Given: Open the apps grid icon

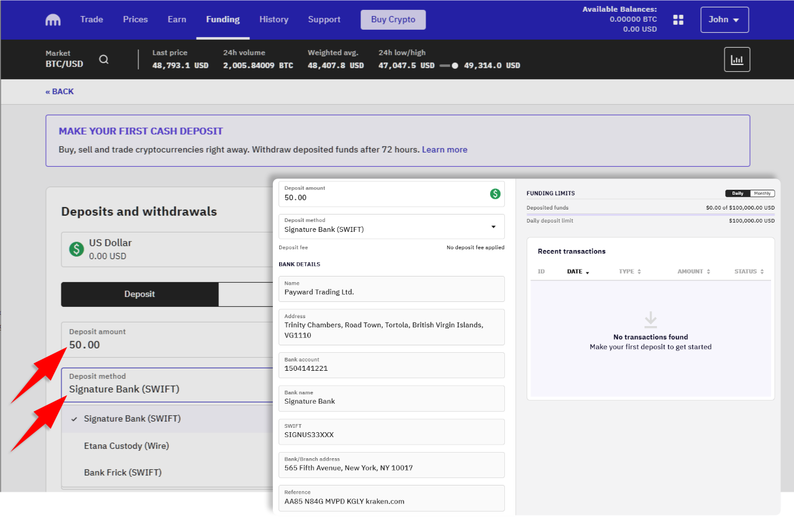Looking at the screenshot, I should tap(678, 20).
